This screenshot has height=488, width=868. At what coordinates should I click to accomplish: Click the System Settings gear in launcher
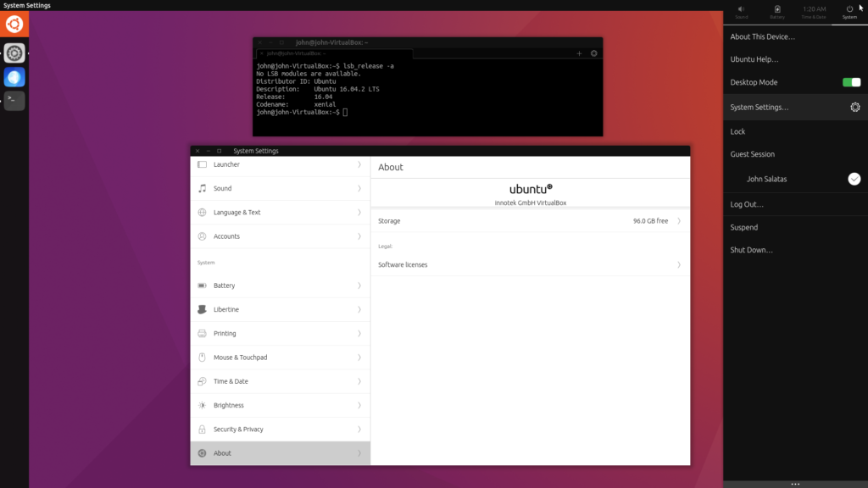tap(14, 53)
